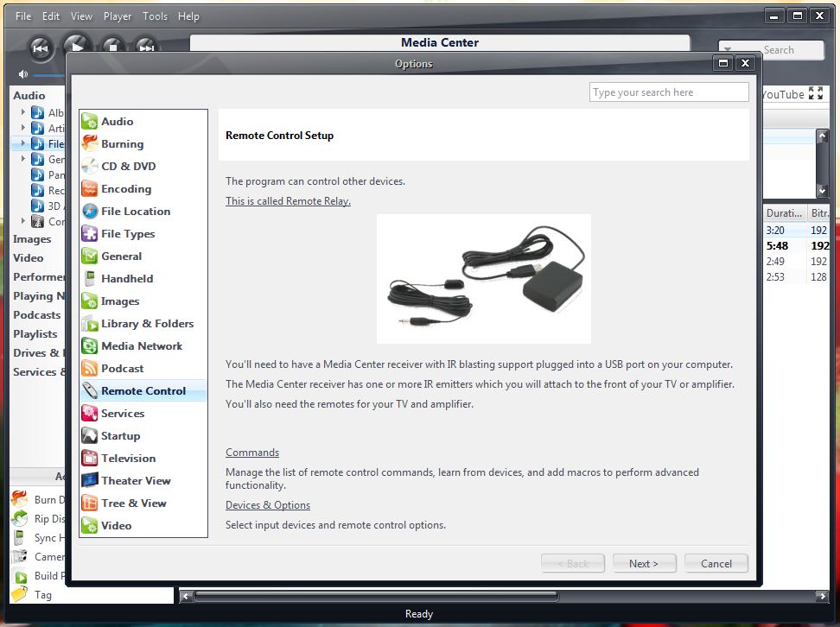
Task: Skip to the previous track
Action: click(40, 48)
